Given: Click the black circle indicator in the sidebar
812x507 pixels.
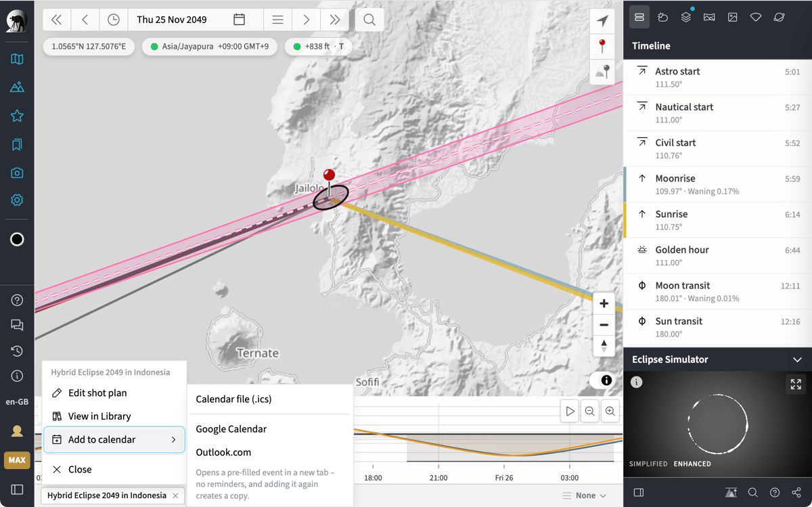Looking at the screenshot, I should 17,240.
